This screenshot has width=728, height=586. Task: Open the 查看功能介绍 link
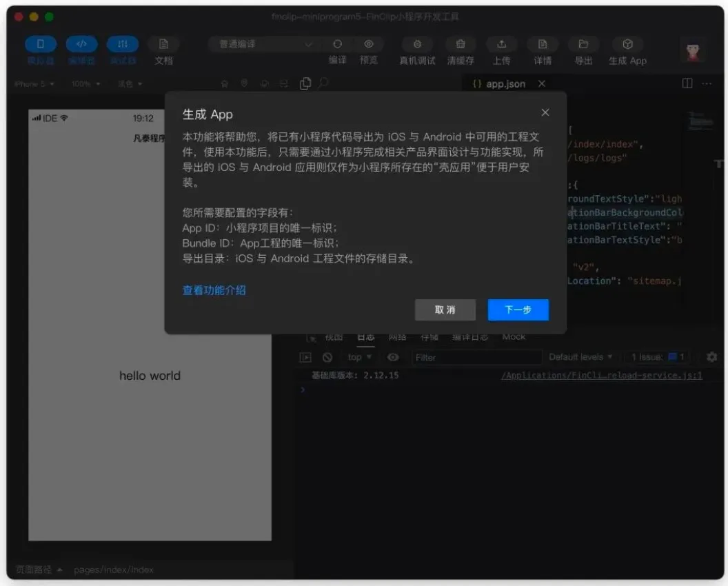tap(214, 291)
